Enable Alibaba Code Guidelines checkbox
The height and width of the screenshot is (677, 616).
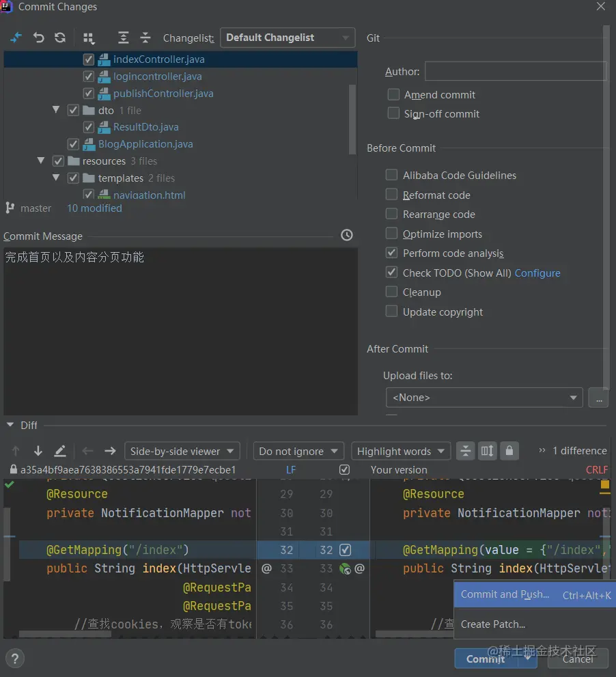pos(391,175)
